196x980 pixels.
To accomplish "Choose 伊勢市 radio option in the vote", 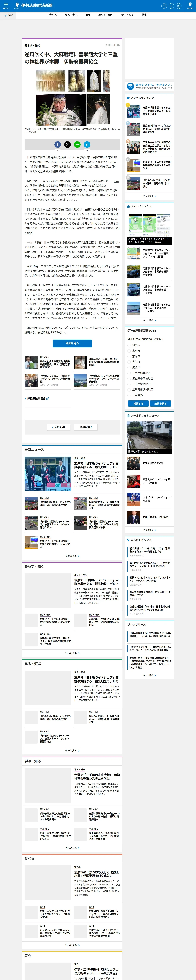I will click(x=129, y=345).
